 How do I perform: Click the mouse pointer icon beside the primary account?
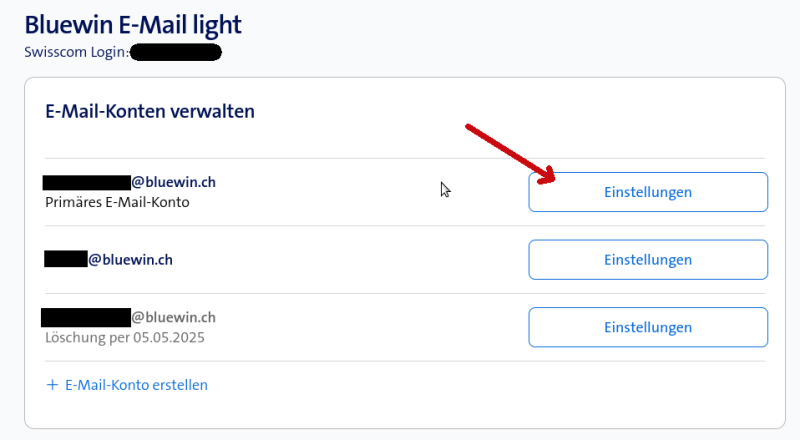[445, 189]
